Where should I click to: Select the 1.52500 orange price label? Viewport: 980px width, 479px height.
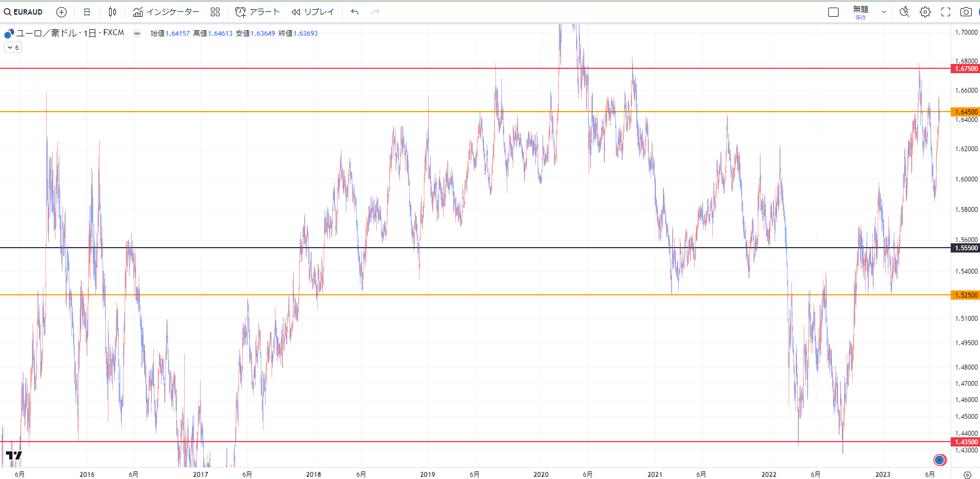tap(965, 295)
